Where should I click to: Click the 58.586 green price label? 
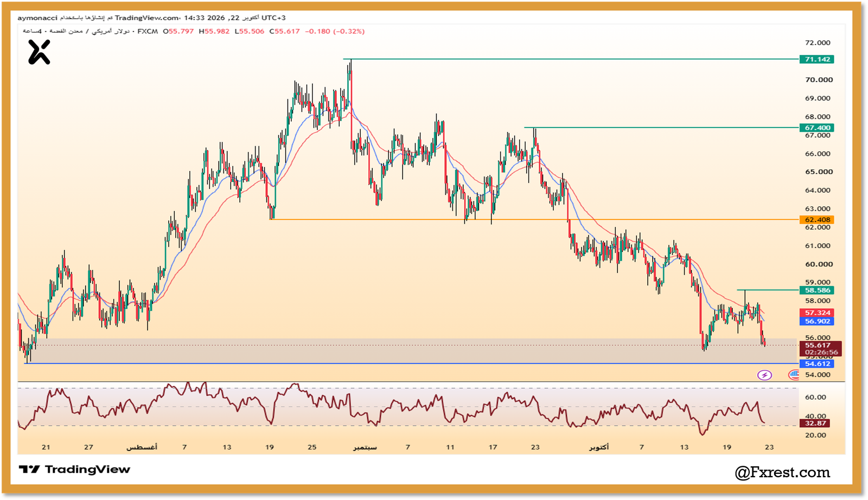(817, 290)
